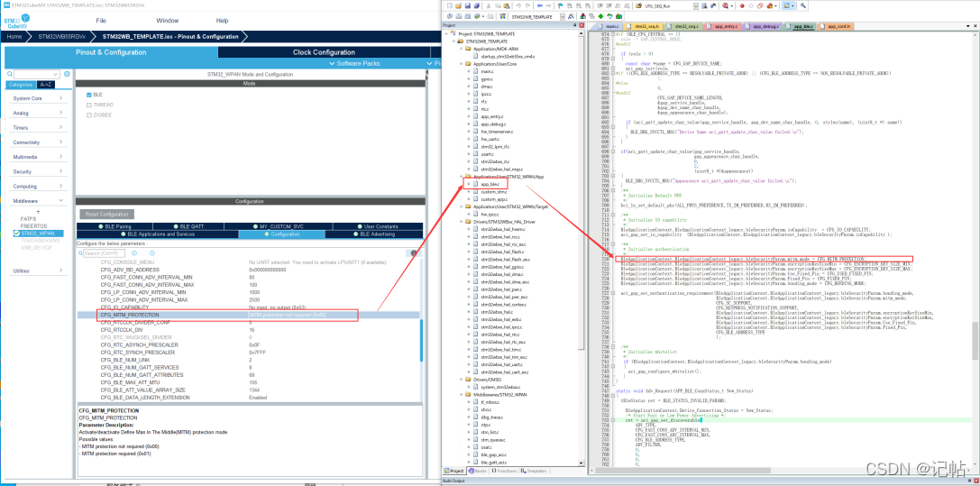Image resolution: width=980 pixels, height=486 pixels.
Task: Click the Build target icon
Action: [x=457, y=16]
